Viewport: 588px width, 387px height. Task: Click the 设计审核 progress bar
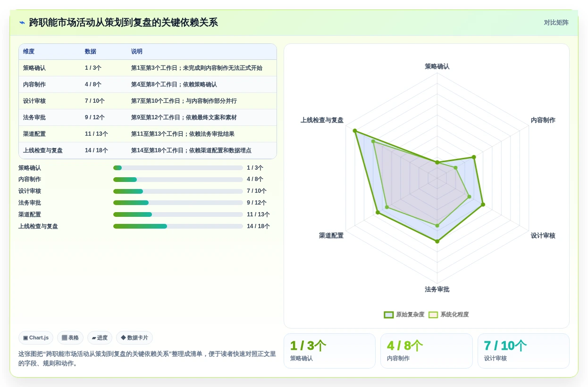click(x=178, y=191)
